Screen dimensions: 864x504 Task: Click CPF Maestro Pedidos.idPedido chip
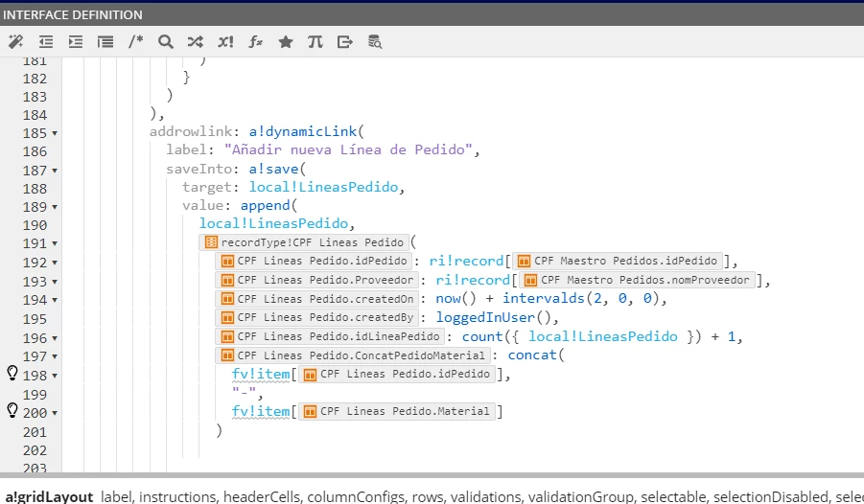coord(618,261)
